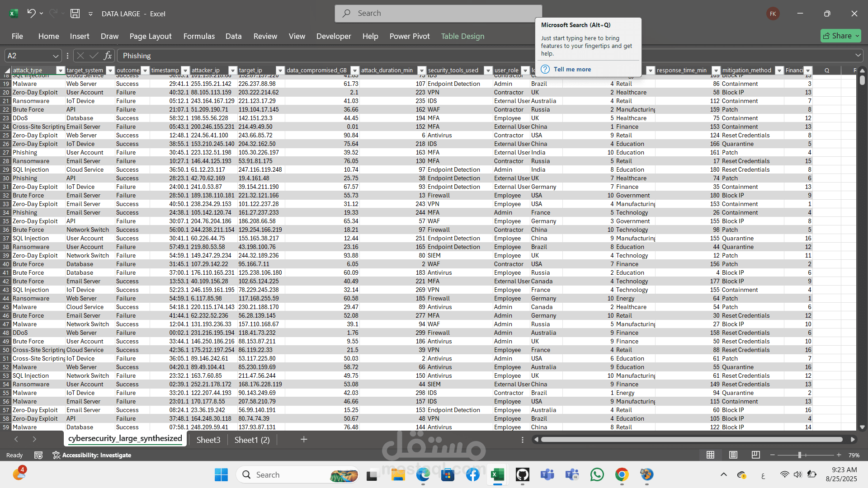The width and height of the screenshot is (868, 488).
Task: Open GitHub Desktop from the taskbar
Action: (522, 475)
